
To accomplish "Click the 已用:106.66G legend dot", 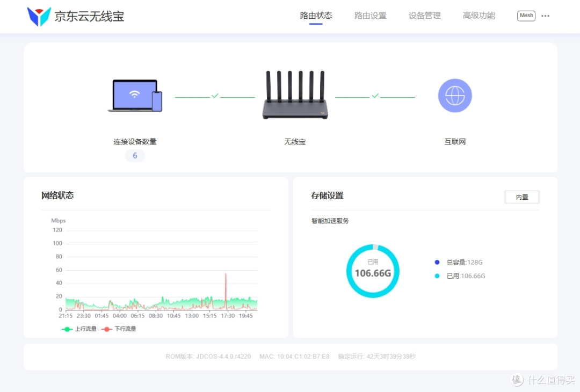I will [x=437, y=276].
